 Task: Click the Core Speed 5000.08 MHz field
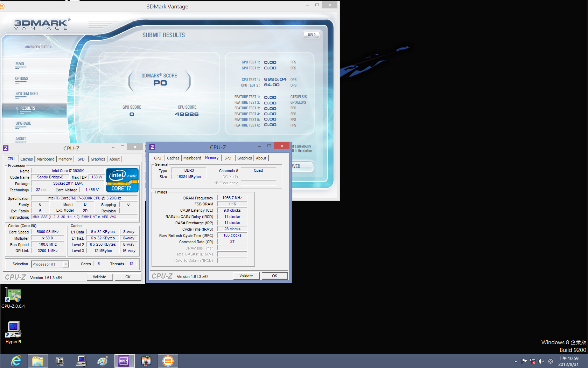[x=48, y=232]
